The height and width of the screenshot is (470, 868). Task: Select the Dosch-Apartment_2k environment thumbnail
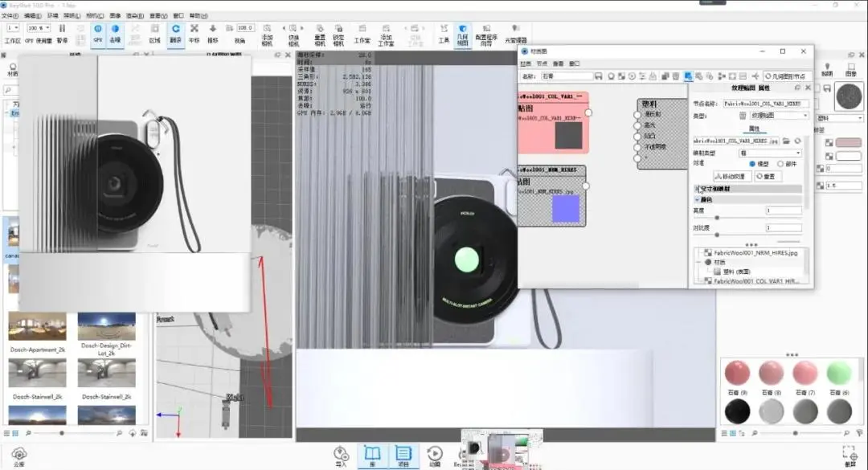(37, 326)
